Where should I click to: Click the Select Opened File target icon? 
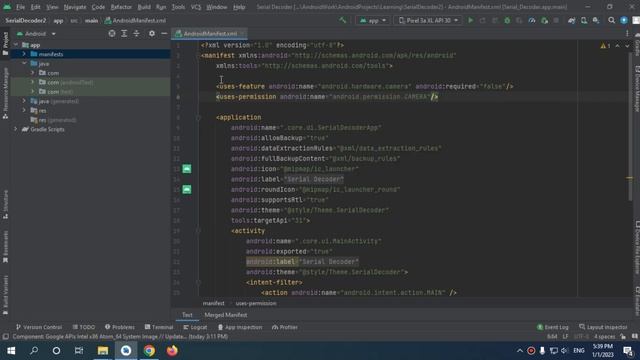click(112, 33)
